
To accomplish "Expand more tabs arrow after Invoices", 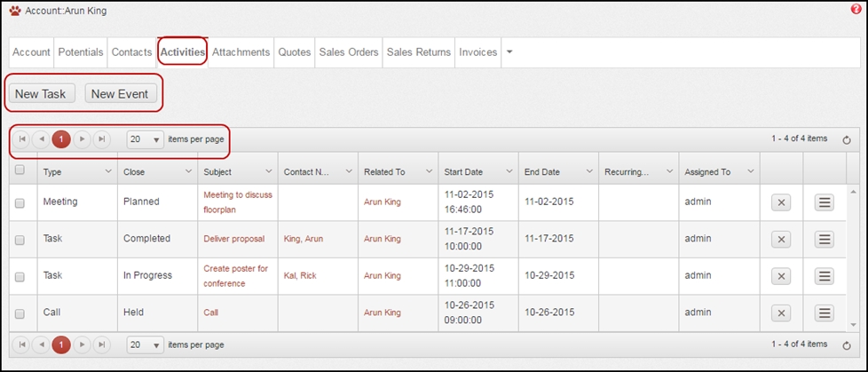I will pyautogui.click(x=509, y=52).
